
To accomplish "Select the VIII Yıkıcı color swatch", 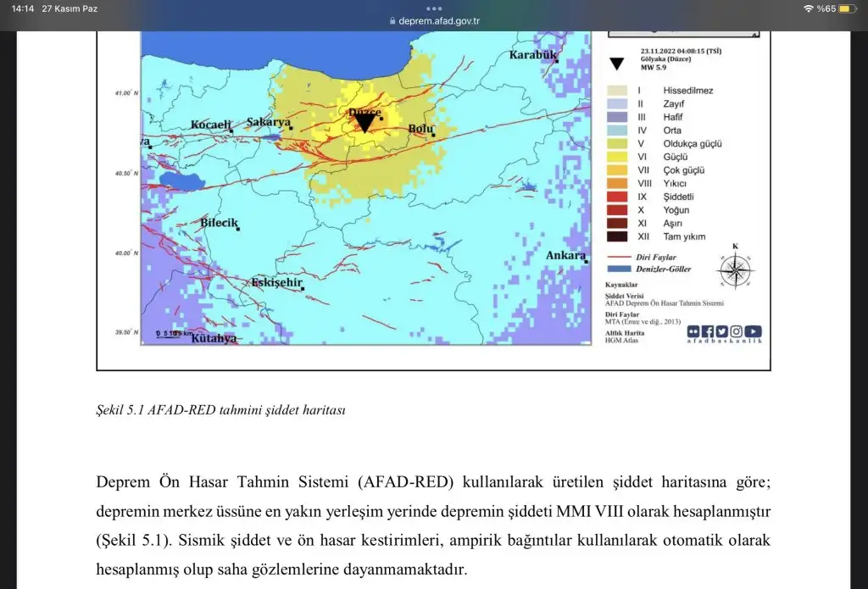I will click(615, 183).
